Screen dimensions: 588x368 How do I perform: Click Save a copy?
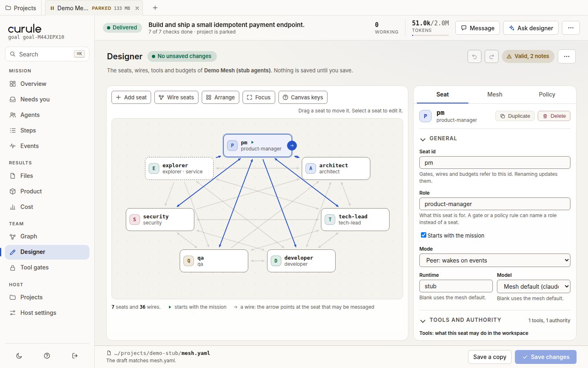[490, 357]
